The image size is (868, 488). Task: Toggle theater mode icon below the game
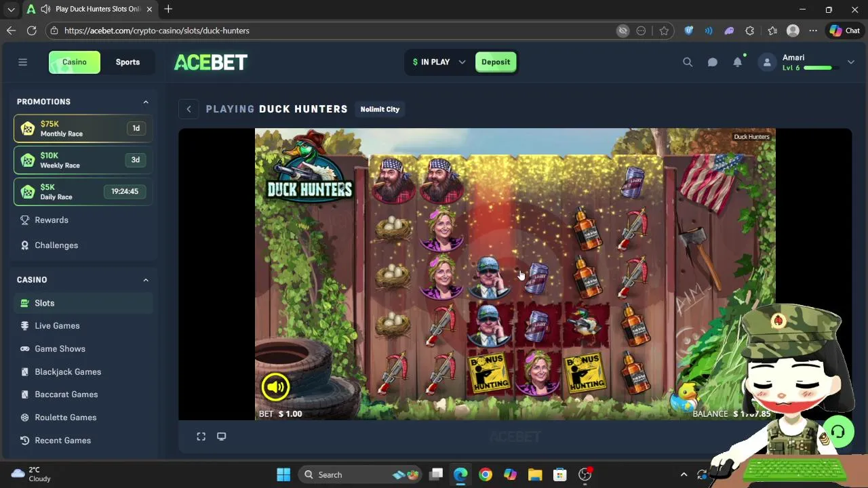(x=221, y=436)
